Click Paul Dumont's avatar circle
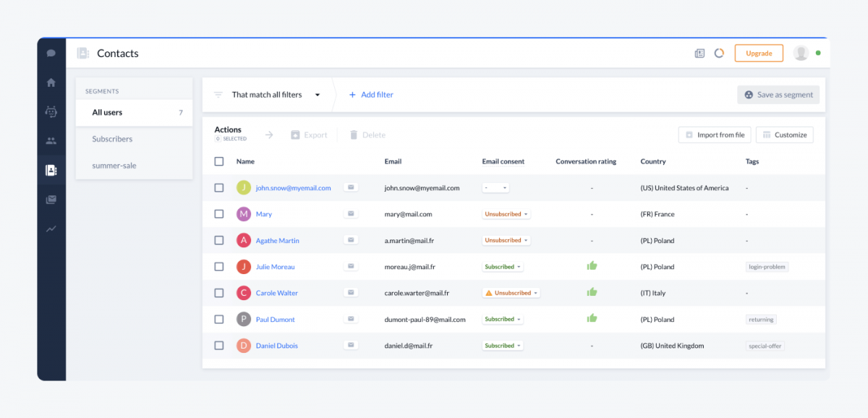868x418 pixels. coord(244,319)
